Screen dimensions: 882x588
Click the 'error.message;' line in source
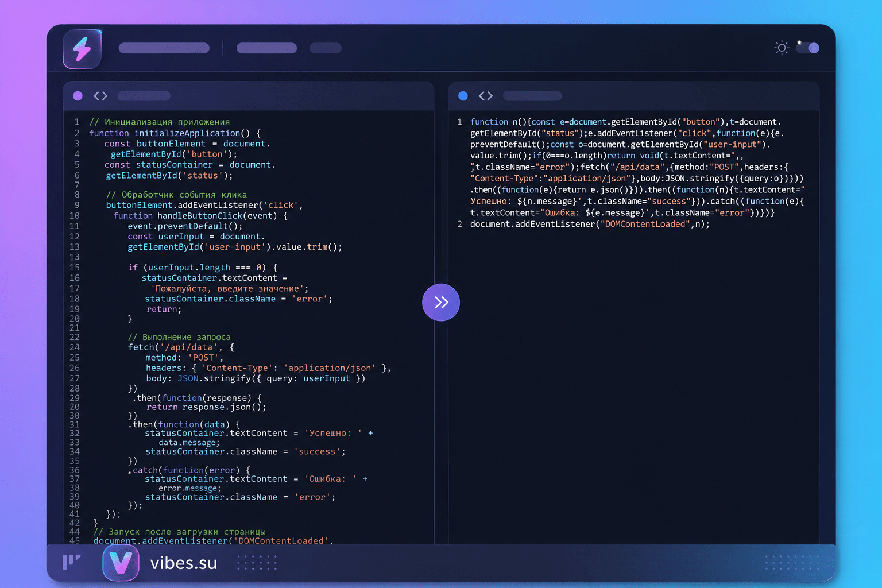tap(190, 488)
